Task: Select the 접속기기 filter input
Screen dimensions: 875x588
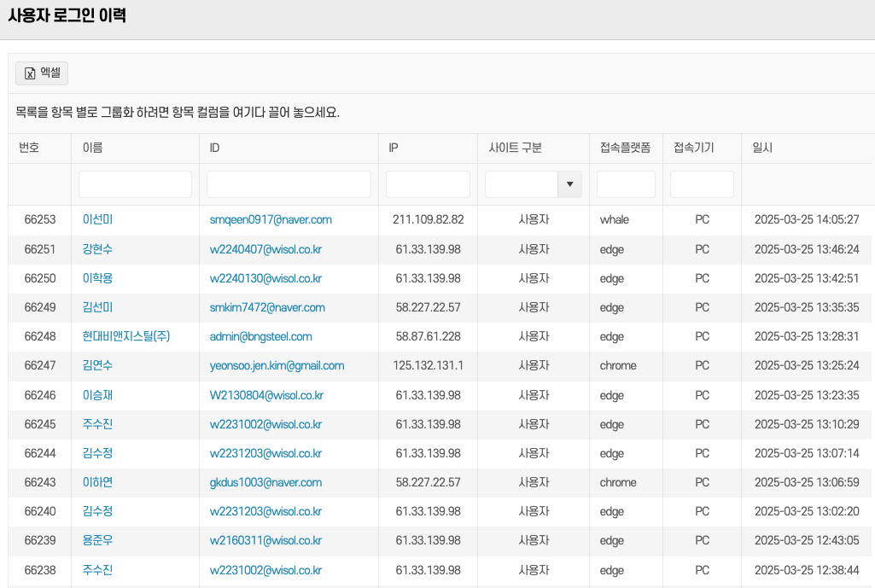Action: [702, 184]
